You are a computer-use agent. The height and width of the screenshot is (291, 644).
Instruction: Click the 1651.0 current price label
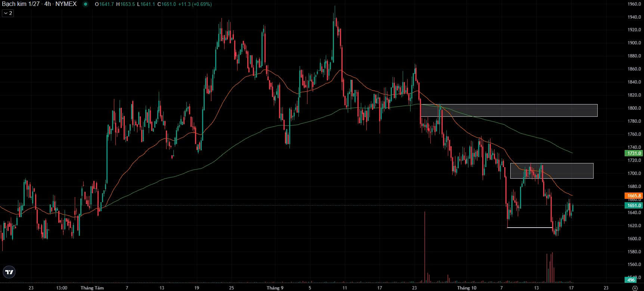click(634, 206)
